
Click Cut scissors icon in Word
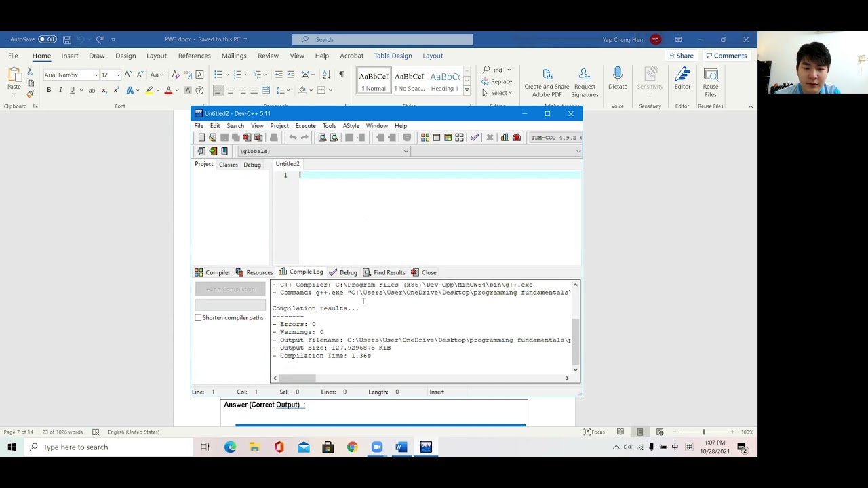pyautogui.click(x=30, y=70)
